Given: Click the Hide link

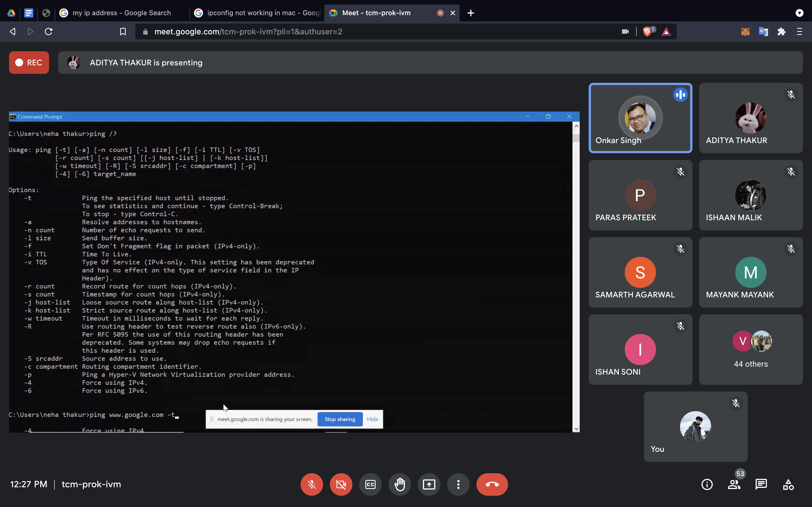Looking at the screenshot, I should 372,419.
